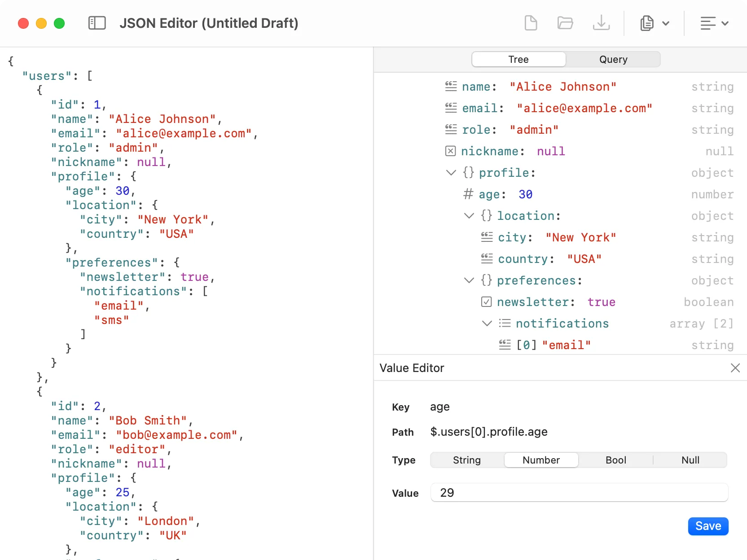
Task: Click the object braces icon beside profile
Action: (x=468, y=172)
